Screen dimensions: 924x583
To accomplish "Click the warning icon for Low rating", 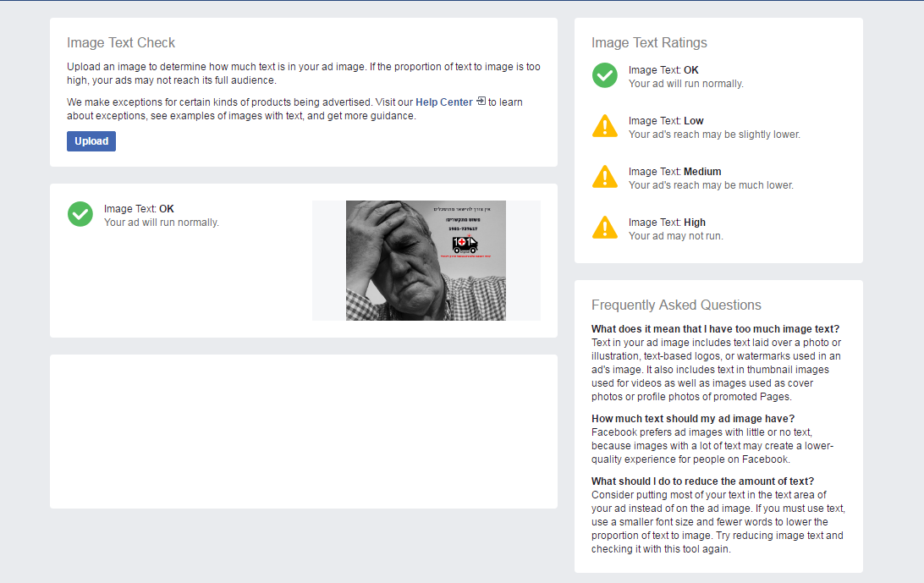I will (x=605, y=126).
